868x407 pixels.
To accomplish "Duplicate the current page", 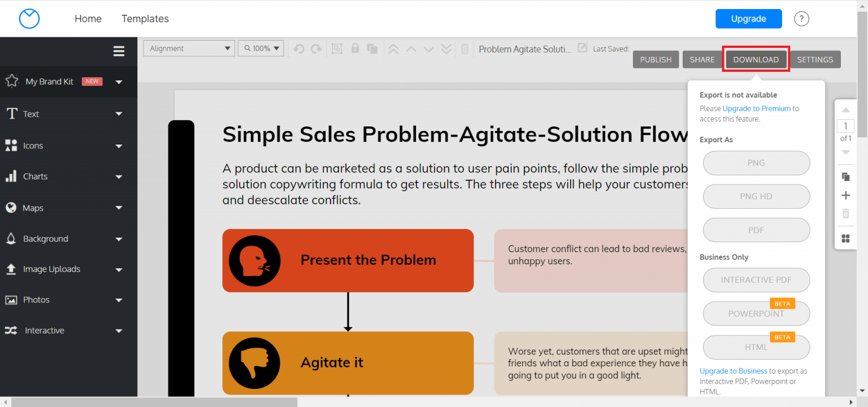I will [845, 177].
